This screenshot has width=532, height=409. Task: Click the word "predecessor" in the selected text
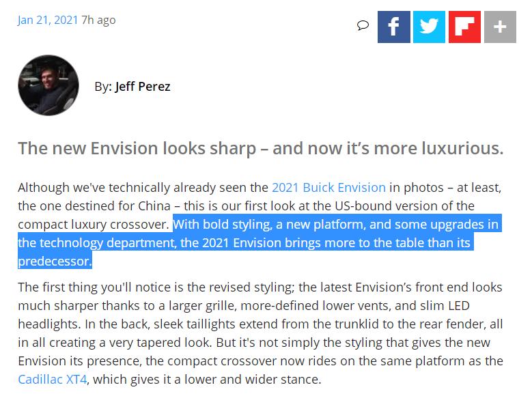(x=54, y=261)
